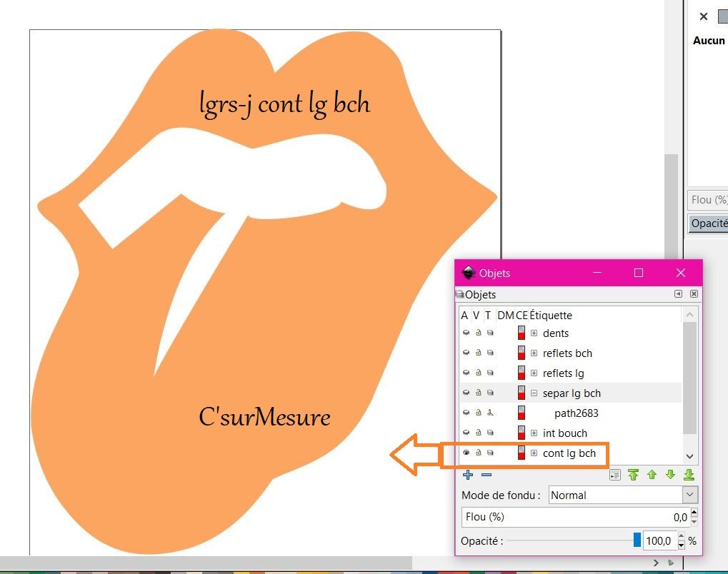The height and width of the screenshot is (574, 728).
Task: Open the Mode de fondu dropdown
Action: coord(690,495)
